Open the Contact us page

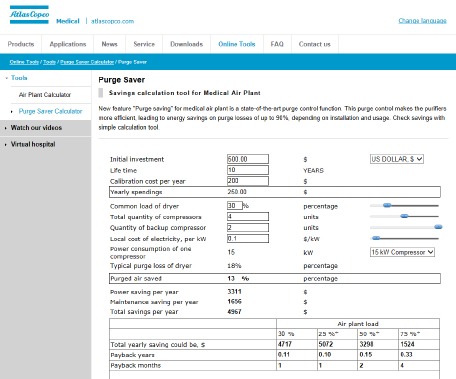315,44
